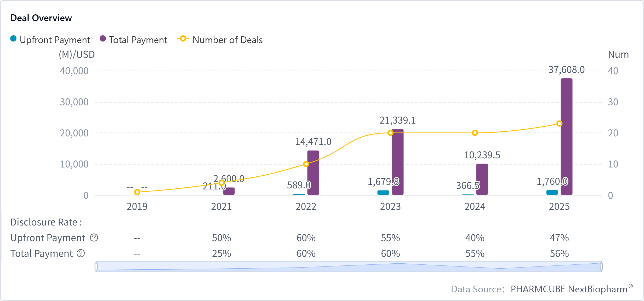Click the 2025 Upfront Payment blue bar
Image resolution: width=644 pixels, height=301 pixels.
point(552,193)
